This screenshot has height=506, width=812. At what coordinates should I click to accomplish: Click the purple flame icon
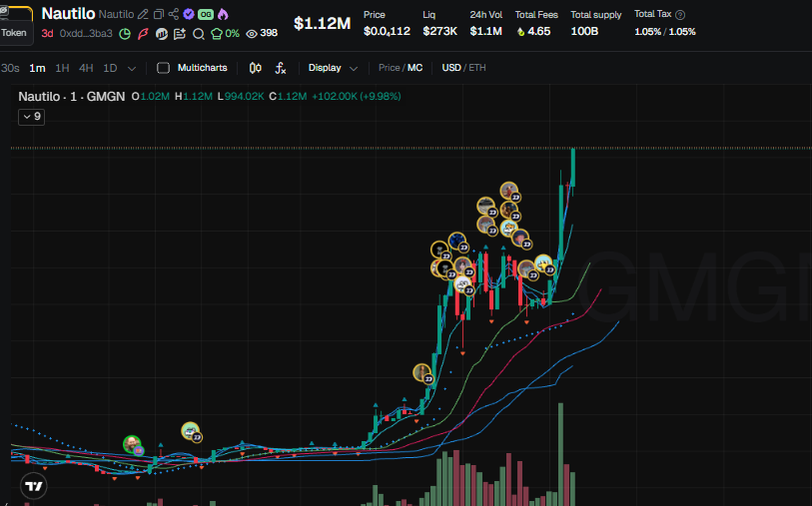[x=223, y=15]
